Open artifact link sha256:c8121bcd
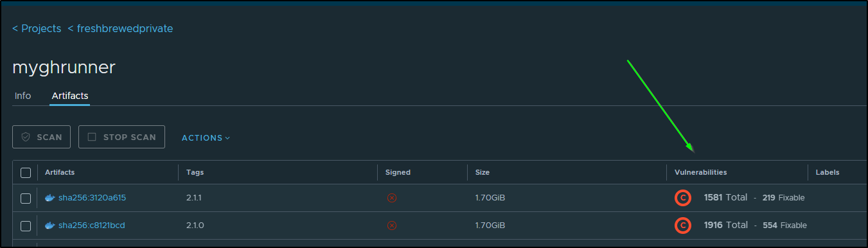868x248 pixels. (92, 226)
